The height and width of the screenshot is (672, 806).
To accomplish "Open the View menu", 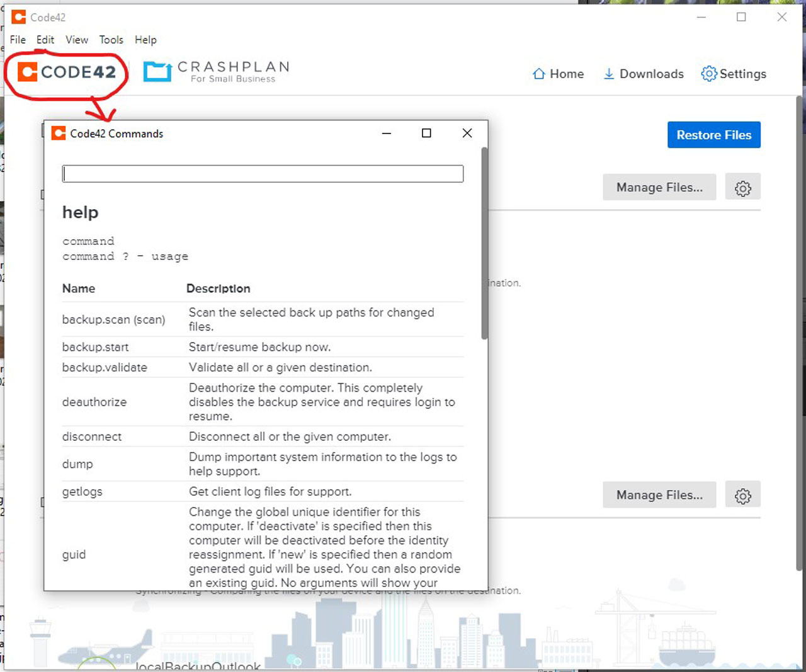I will (x=77, y=40).
